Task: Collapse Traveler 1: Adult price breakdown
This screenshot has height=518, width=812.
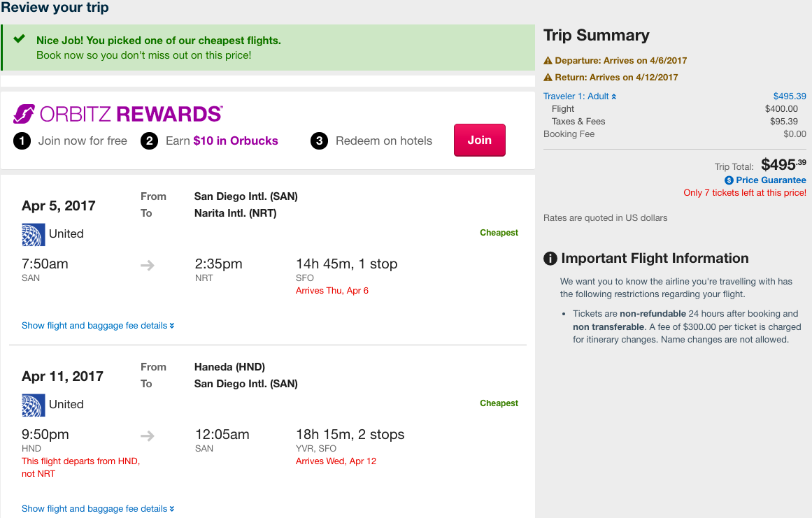Action: 580,96
